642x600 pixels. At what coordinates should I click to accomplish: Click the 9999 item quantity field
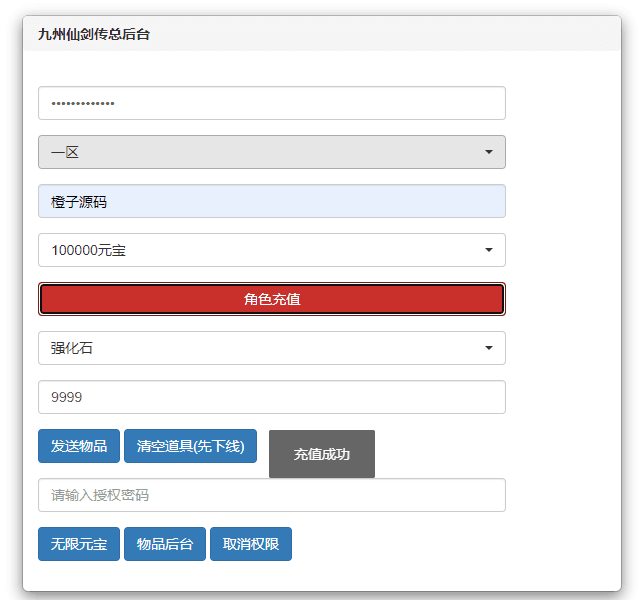[x=271, y=397]
